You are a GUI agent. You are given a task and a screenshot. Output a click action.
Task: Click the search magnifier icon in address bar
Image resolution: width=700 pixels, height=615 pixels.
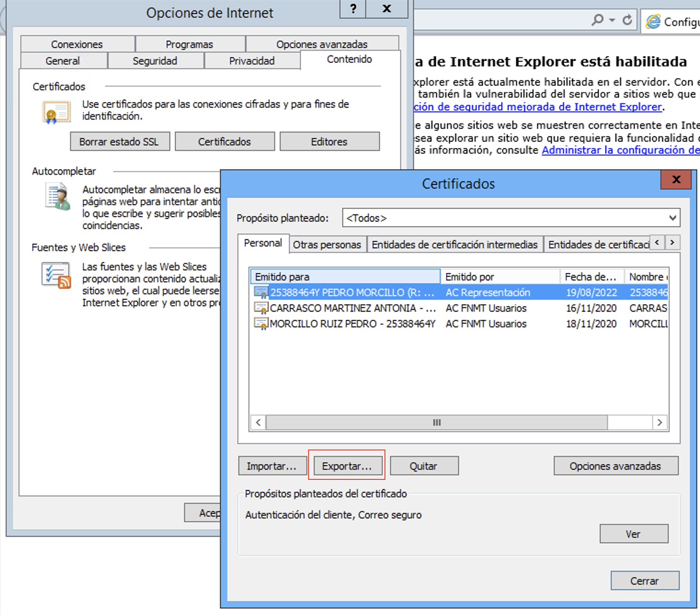click(598, 20)
